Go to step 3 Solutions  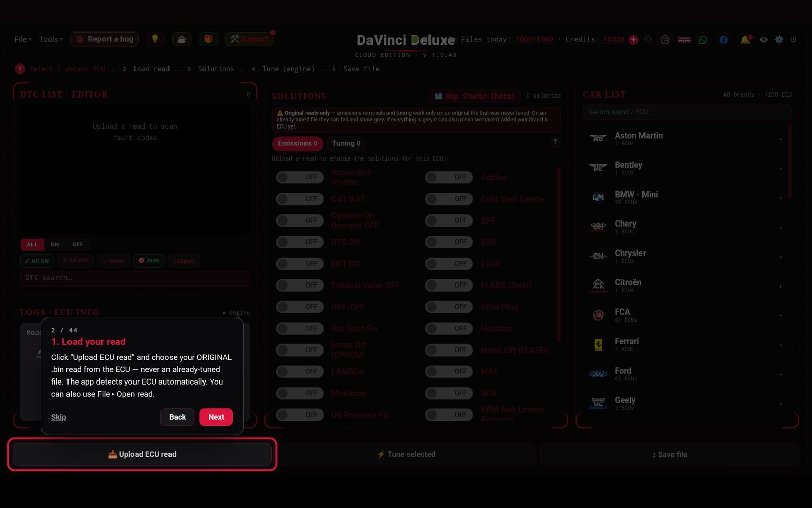210,69
